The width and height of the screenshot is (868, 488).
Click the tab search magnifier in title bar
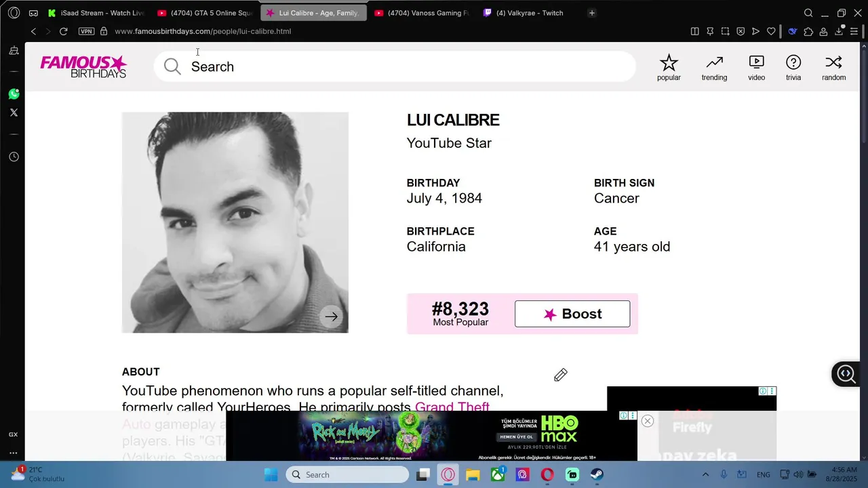tap(808, 13)
